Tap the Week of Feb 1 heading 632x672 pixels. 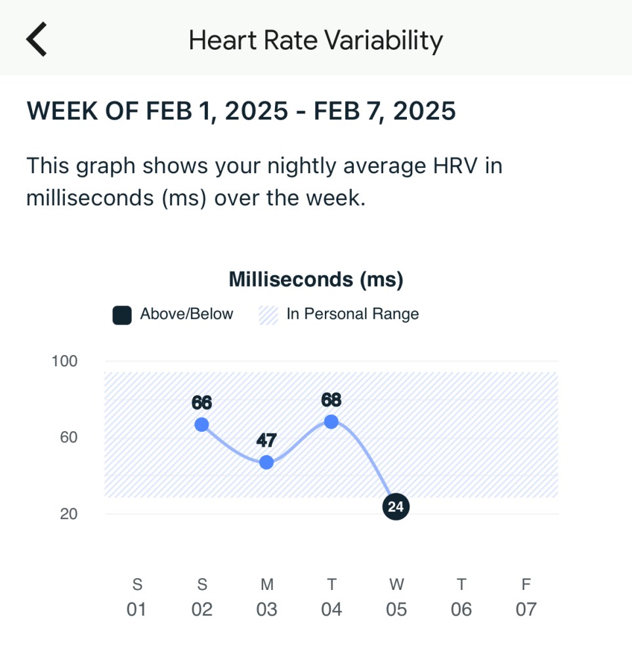pos(241,112)
